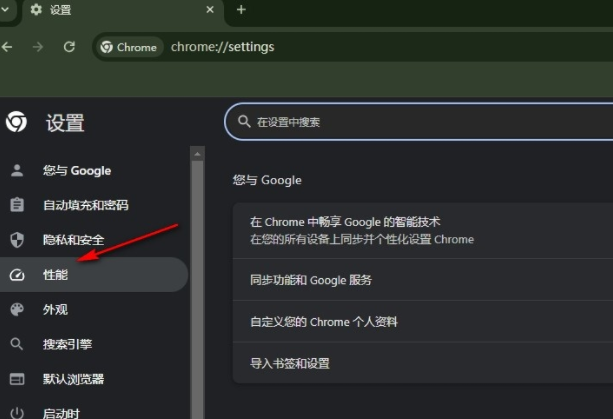
Task: Click the magnifier icon in settings search
Action: (x=244, y=122)
